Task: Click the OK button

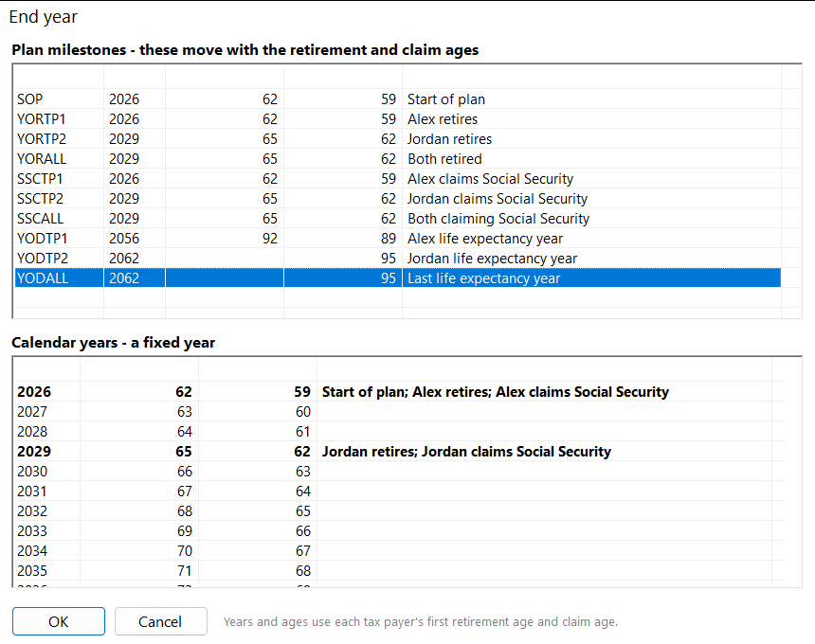Action: (x=59, y=621)
